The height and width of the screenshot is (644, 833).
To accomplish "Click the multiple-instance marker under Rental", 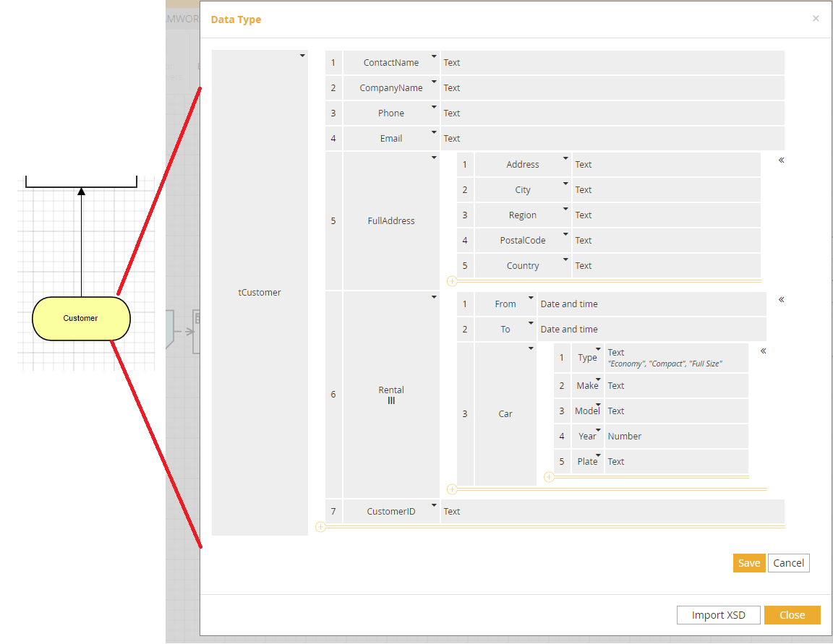I will (390, 400).
